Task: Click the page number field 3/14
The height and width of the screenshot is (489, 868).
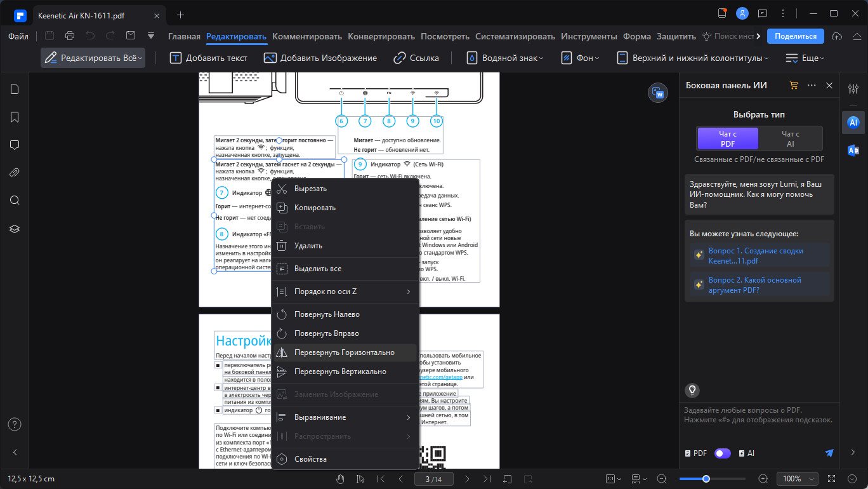Action: 433,478
